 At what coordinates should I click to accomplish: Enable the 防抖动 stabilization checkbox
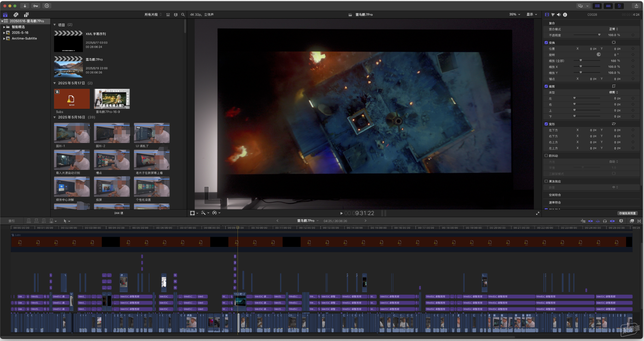(x=546, y=156)
